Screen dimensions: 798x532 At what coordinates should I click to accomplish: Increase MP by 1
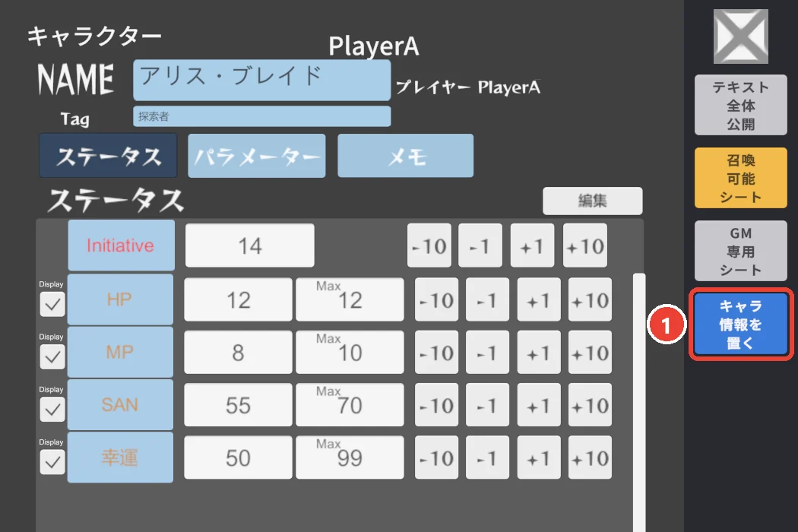tap(539, 353)
